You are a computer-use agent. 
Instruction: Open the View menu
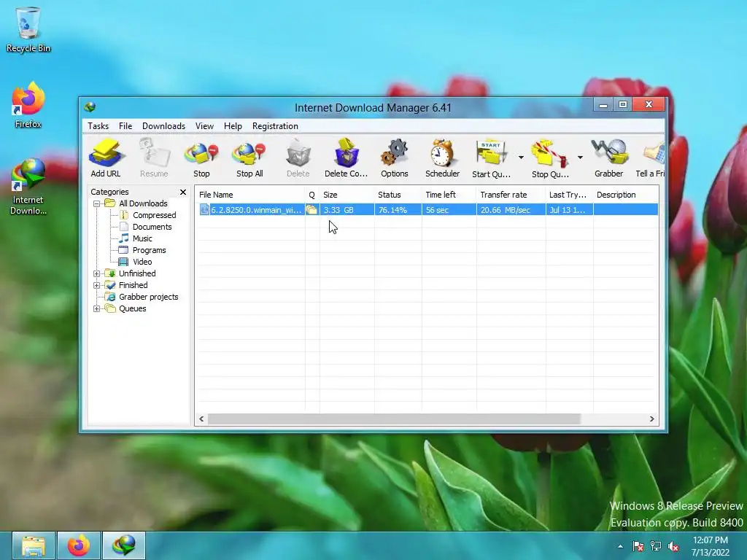point(204,125)
